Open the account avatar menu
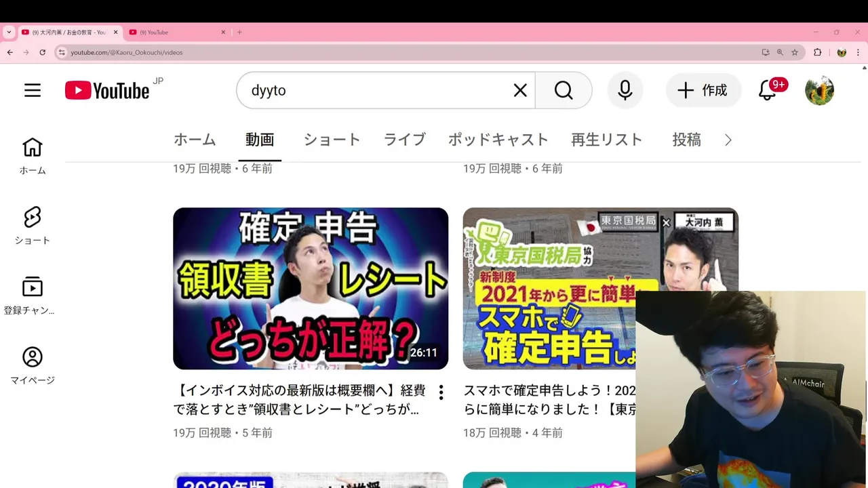This screenshot has width=868, height=488. (x=819, y=90)
